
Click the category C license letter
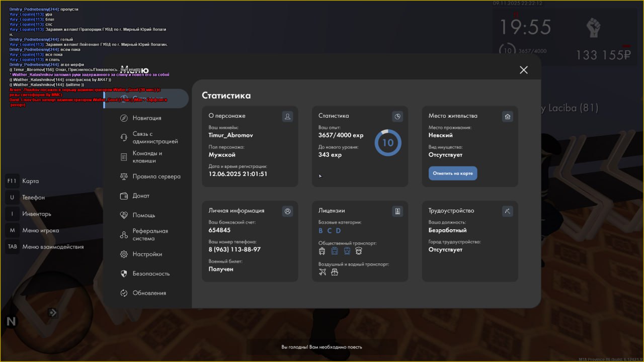coord(330,231)
